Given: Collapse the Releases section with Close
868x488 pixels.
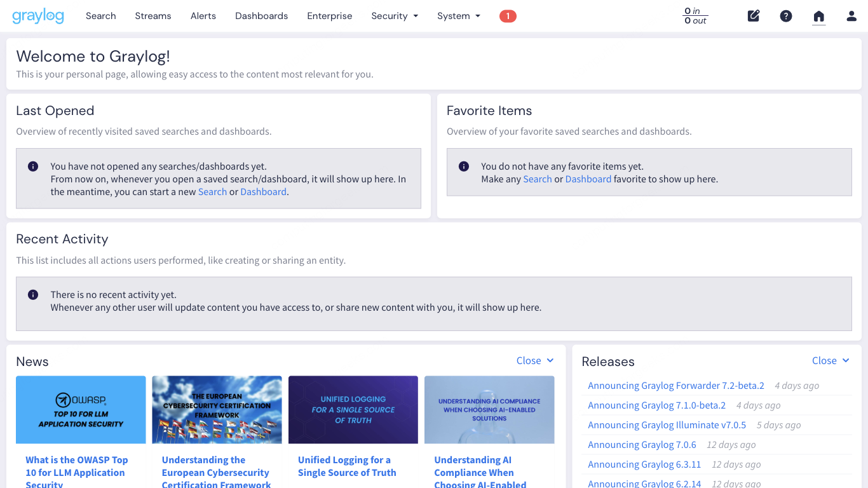Looking at the screenshot, I should [x=831, y=360].
